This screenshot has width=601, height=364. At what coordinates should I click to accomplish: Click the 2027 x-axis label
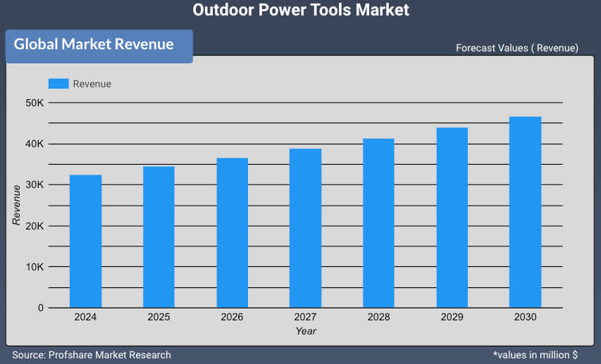coord(305,317)
